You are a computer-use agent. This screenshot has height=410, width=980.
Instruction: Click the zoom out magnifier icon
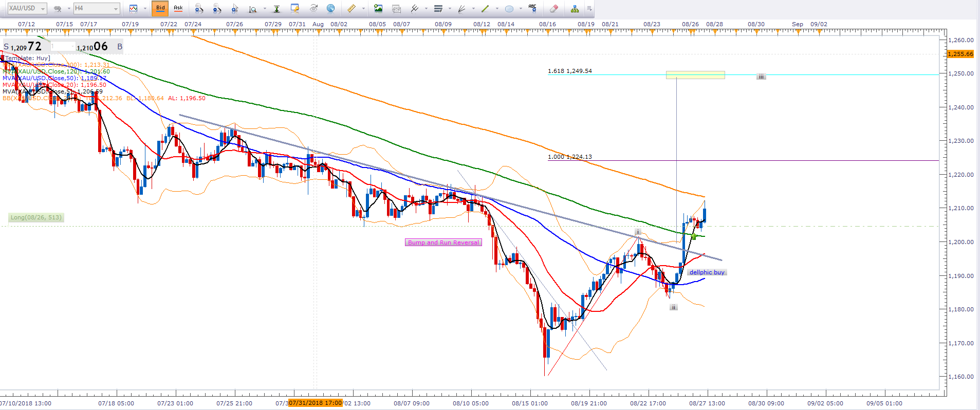[217, 8]
